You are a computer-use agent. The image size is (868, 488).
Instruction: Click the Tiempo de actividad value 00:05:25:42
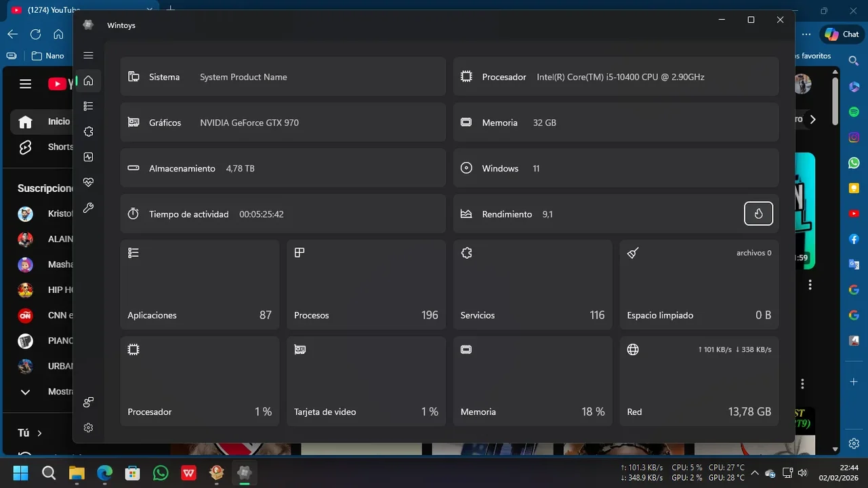262,214
